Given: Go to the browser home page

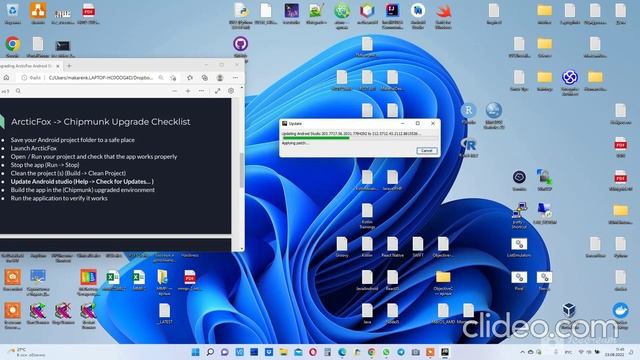Looking at the screenshot, I should tap(7, 78).
